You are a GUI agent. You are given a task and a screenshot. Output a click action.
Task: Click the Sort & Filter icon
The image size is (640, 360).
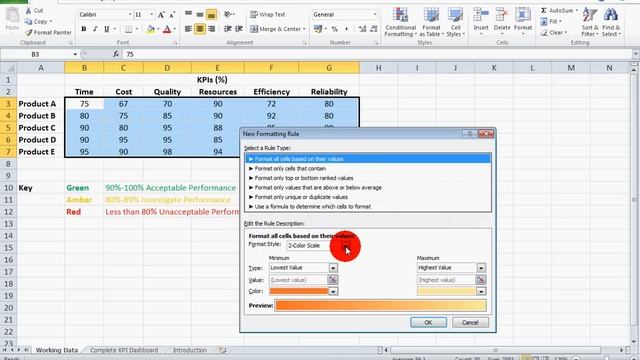[589, 16]
